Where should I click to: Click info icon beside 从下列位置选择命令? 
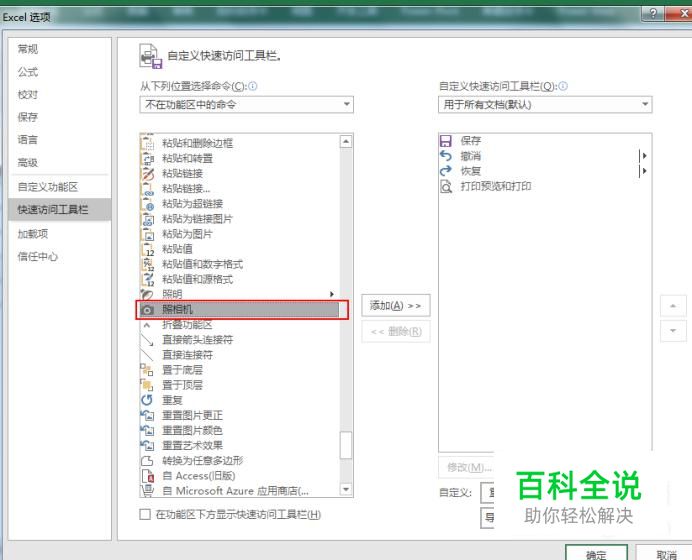click(253, 86)
